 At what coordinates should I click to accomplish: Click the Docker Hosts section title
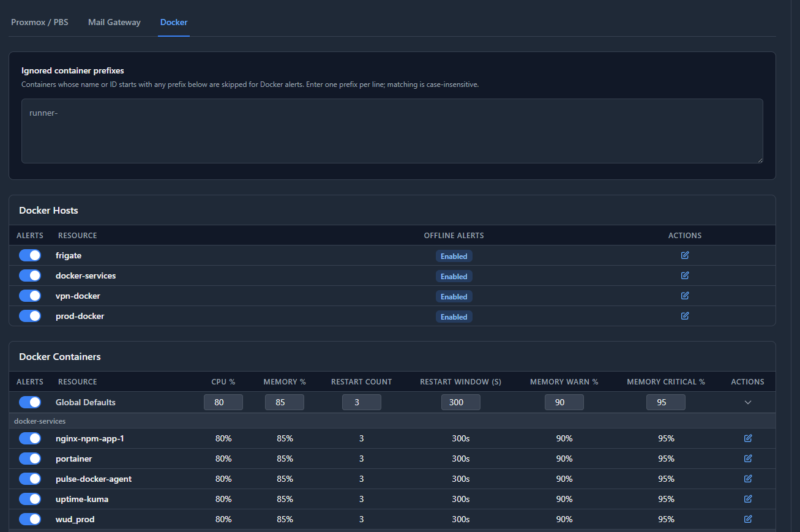49,210
